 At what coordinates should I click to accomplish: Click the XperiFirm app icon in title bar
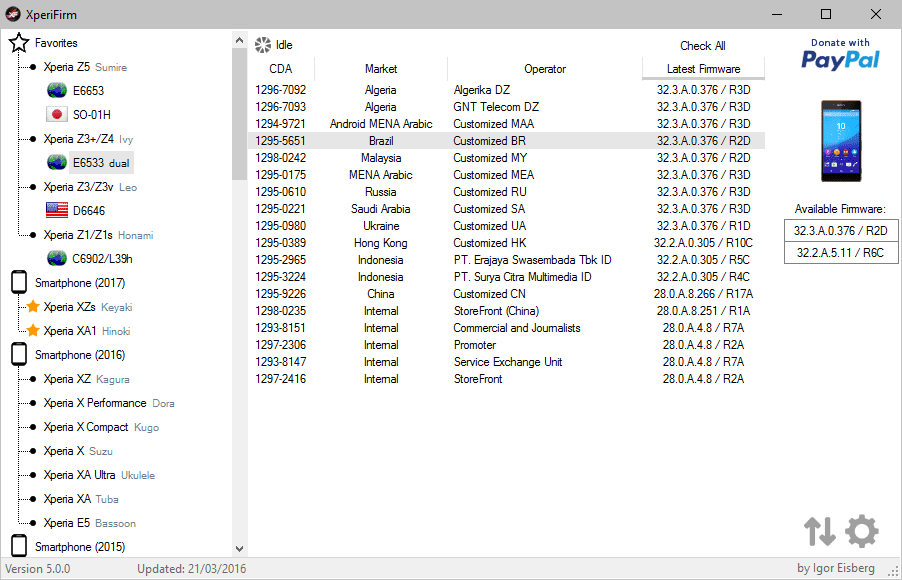(13, 14)
